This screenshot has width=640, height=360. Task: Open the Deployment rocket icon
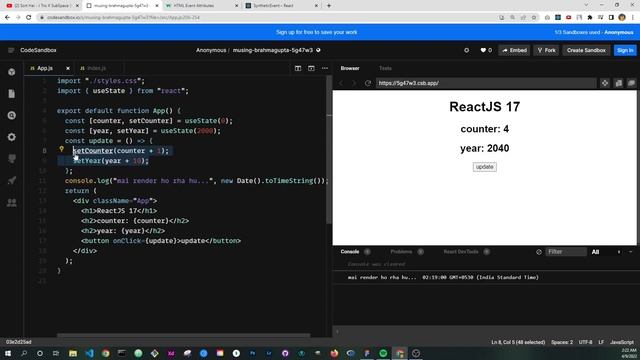click(x=11, y=180)
